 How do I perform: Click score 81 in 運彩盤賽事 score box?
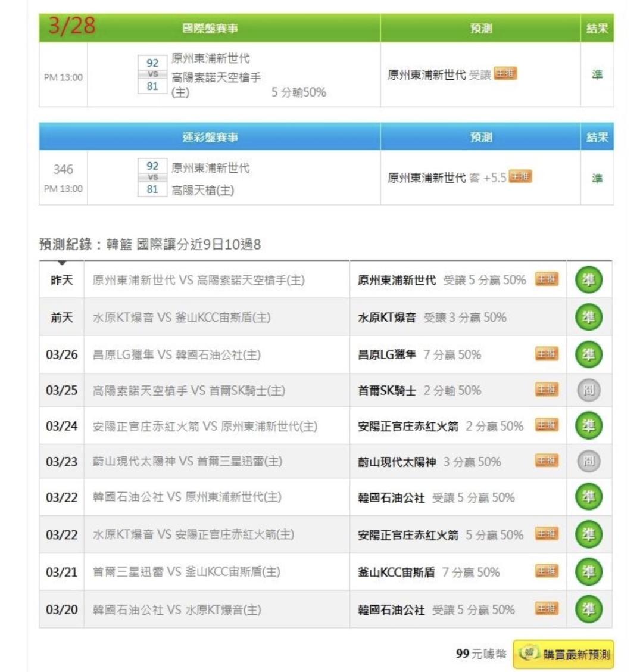pyautogui.click(x=152, y=189)
